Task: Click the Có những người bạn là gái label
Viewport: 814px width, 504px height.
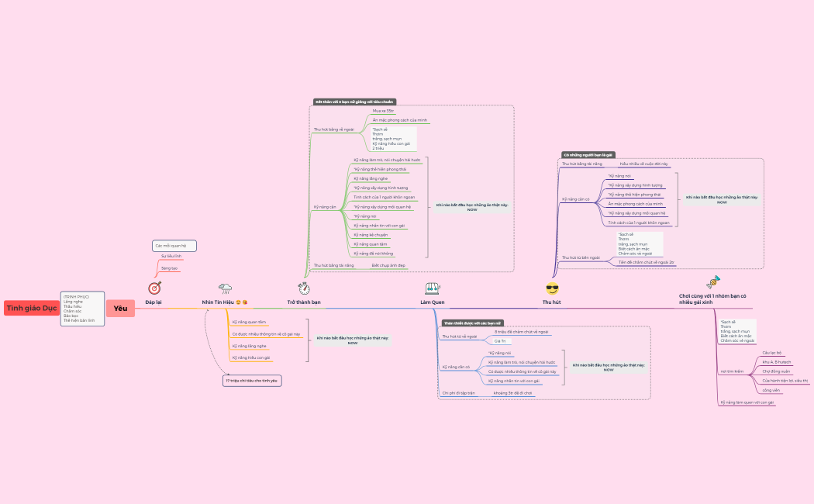Action: [588, 154]
